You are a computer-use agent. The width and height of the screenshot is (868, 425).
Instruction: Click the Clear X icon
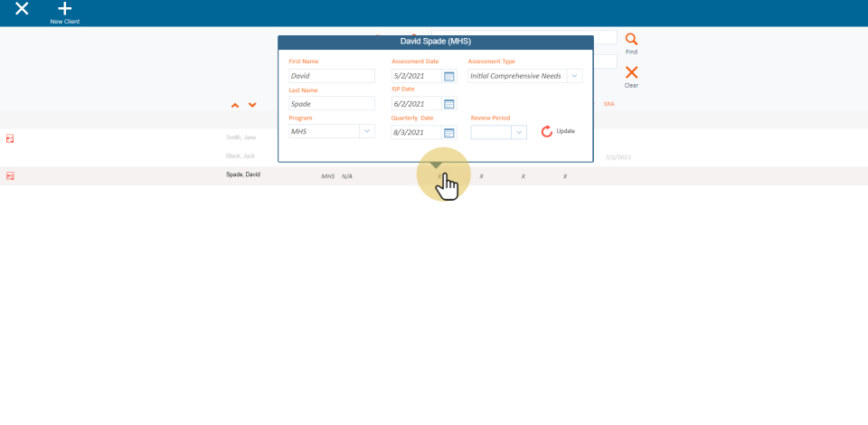(x=631, y=73)
